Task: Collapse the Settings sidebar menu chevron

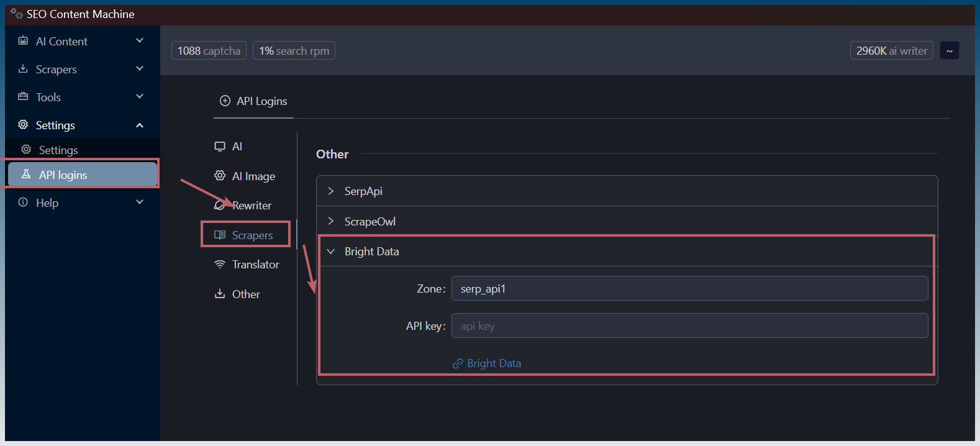Action: 140,125
